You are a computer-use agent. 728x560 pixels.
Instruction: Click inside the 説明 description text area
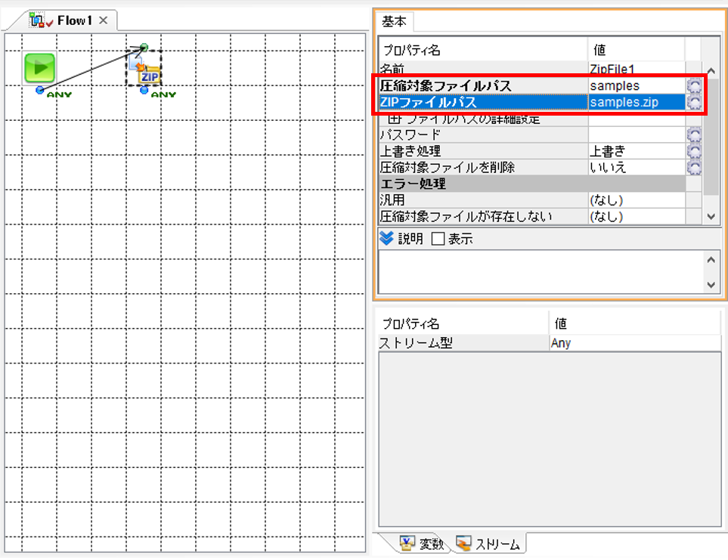[x=541, y=272]
